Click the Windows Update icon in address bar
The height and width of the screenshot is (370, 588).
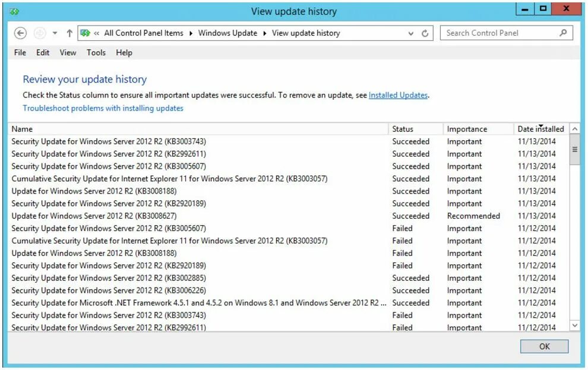pos(85,33)
